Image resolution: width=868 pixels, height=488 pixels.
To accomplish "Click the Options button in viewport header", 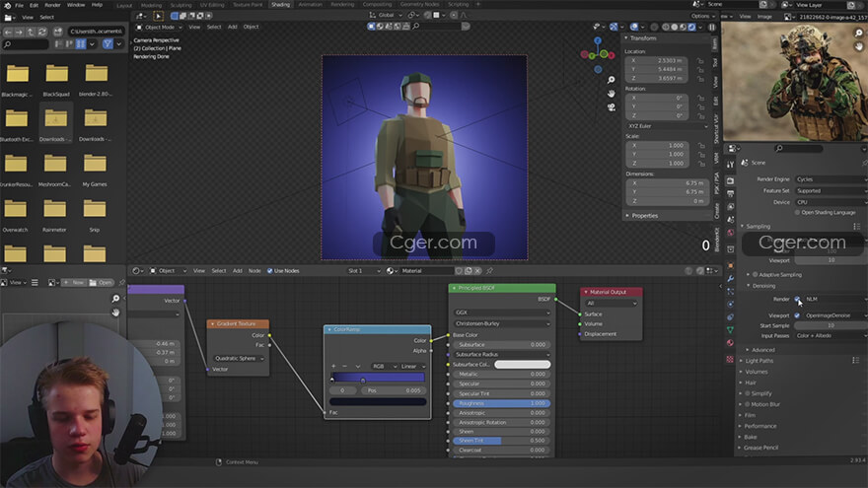I will 702,16.
